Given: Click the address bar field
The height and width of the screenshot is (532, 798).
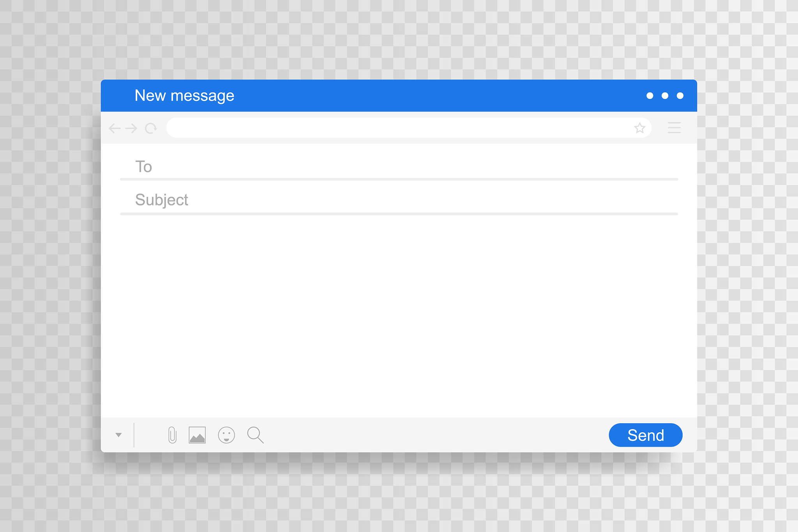Looking at the screenshot, I should point(397,128).
